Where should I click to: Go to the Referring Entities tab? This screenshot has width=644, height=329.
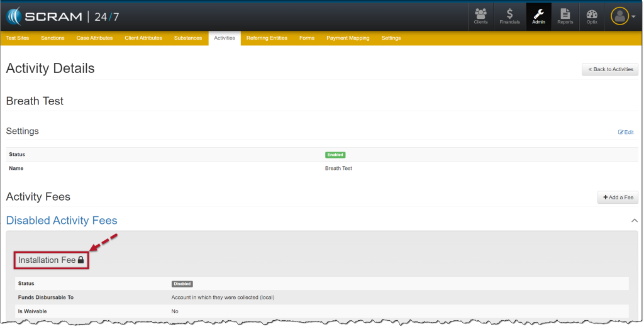tap(267, 38)
